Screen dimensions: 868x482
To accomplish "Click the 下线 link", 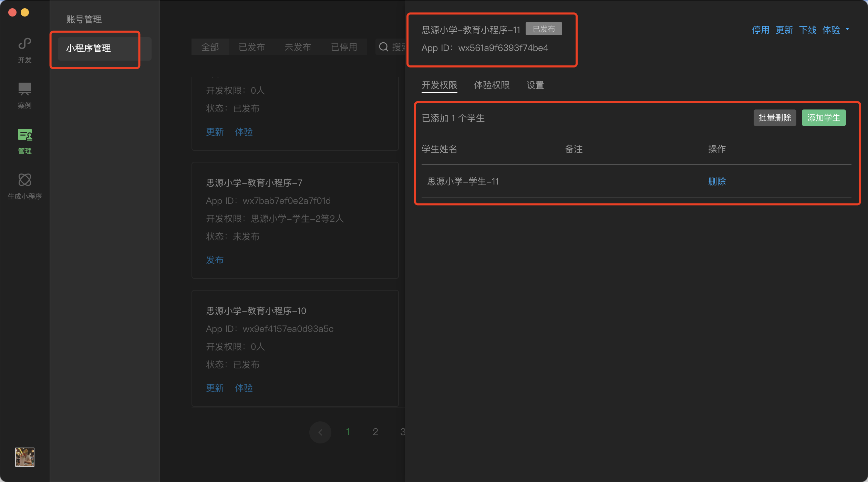I will (x=807, y=30).
